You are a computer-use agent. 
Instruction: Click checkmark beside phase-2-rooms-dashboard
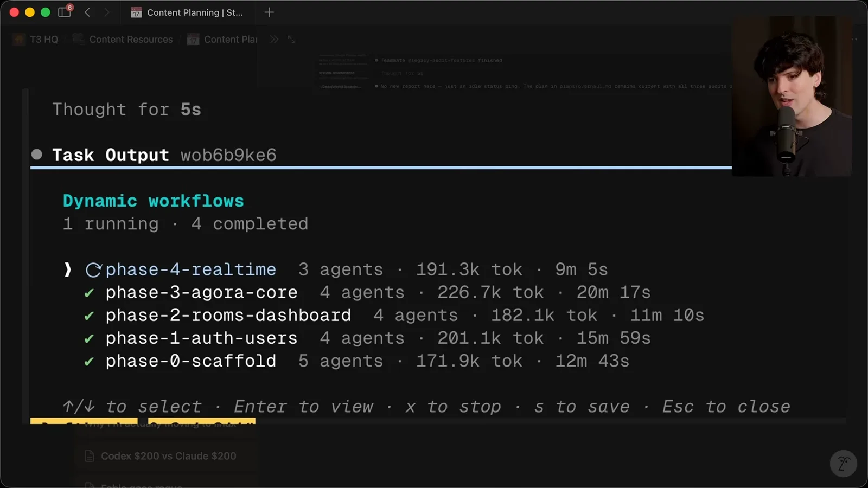point(89,316)
